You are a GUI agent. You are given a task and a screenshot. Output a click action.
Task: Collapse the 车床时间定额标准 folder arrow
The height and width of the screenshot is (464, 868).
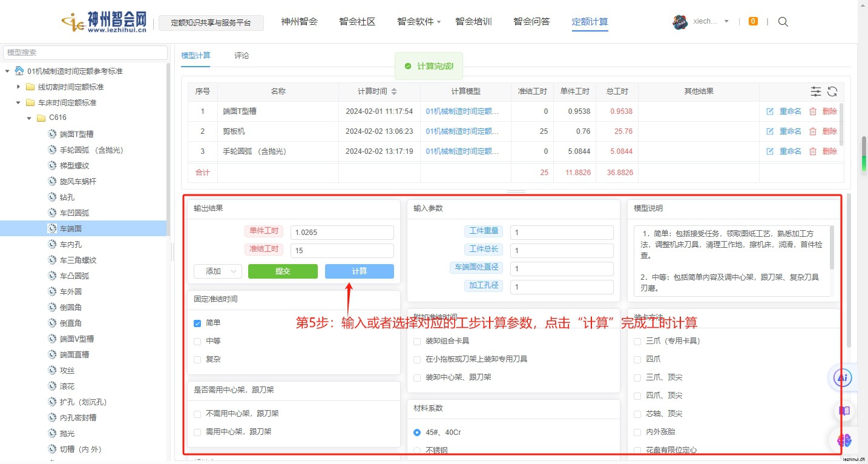point(18,103)
